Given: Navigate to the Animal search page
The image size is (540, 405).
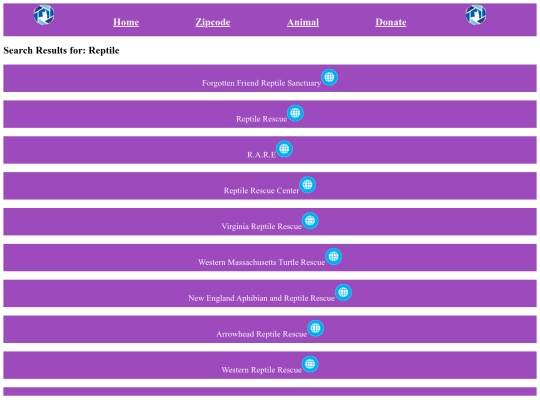Looking at the screenshot, I should (303, 22).
